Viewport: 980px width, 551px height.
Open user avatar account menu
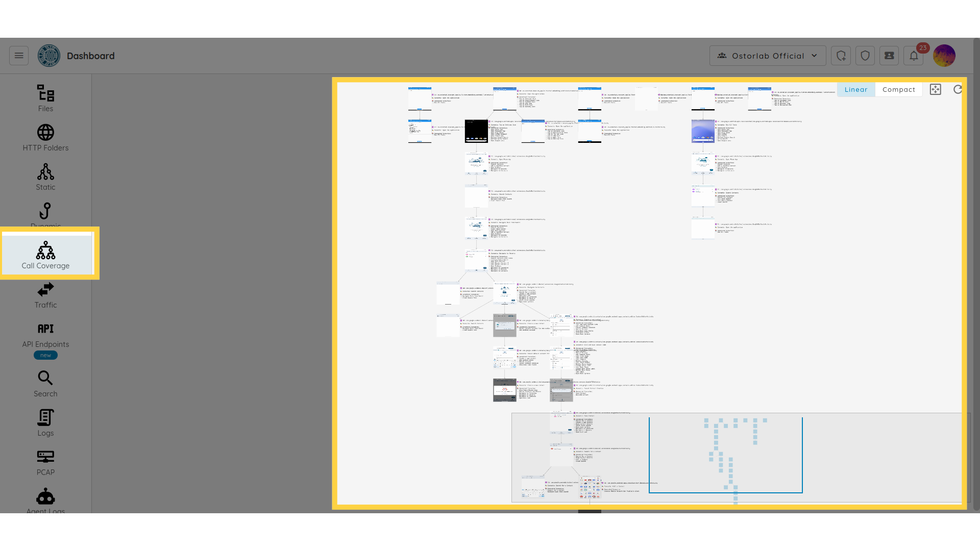tap(944, 56)
